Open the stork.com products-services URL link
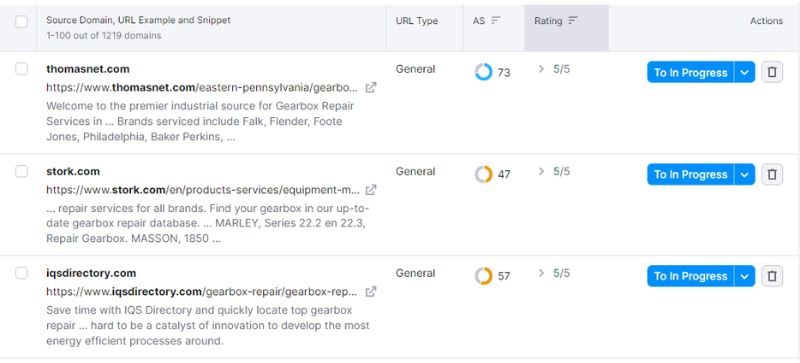This screenshot has height=363, width=800. [203, 190]
